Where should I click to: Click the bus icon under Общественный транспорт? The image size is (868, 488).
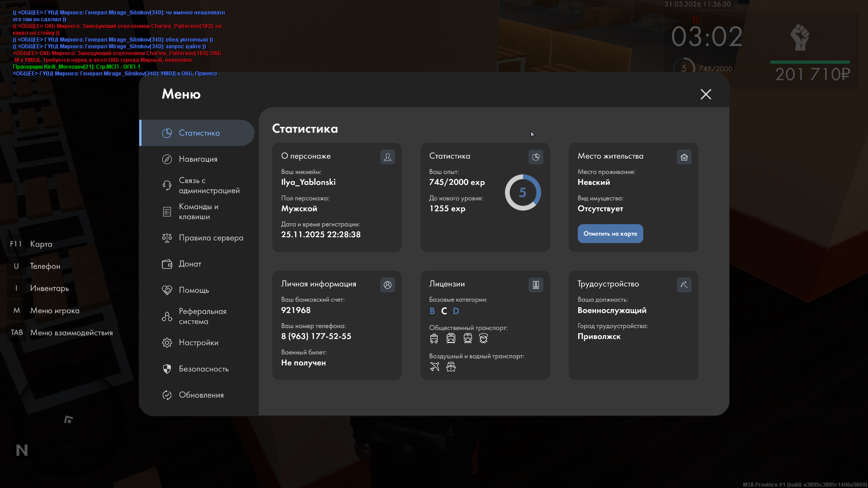434,338
